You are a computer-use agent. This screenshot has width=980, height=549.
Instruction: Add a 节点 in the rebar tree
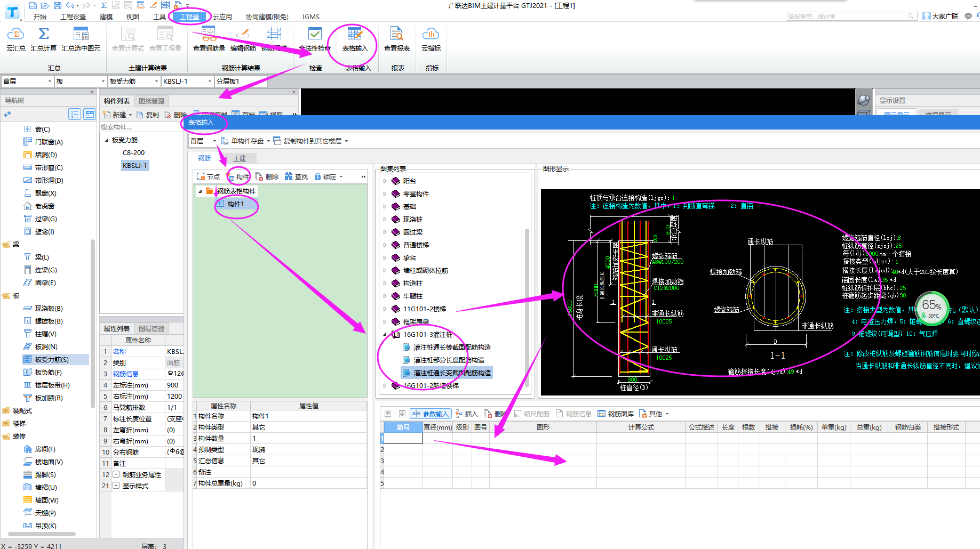tap(208, 176)
